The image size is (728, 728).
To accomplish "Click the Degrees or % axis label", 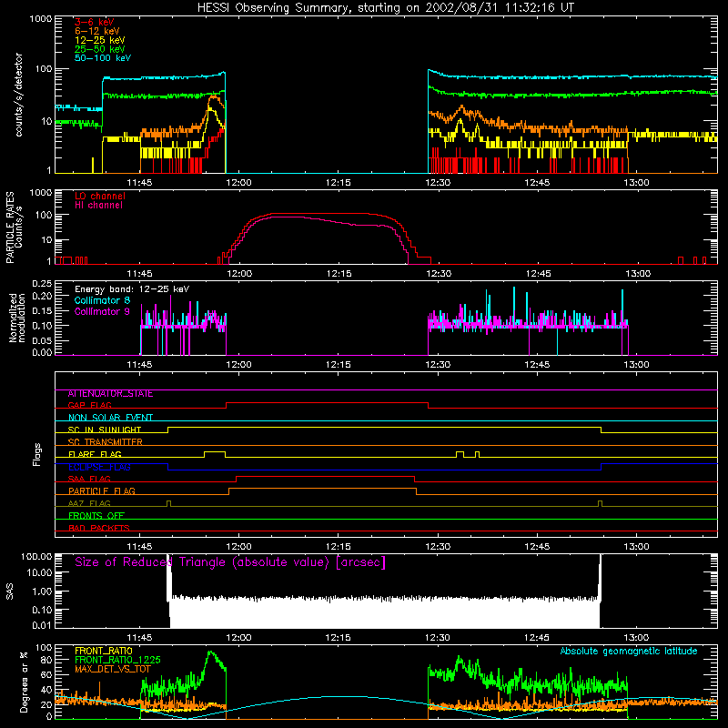I will click(x=25, y=682).
